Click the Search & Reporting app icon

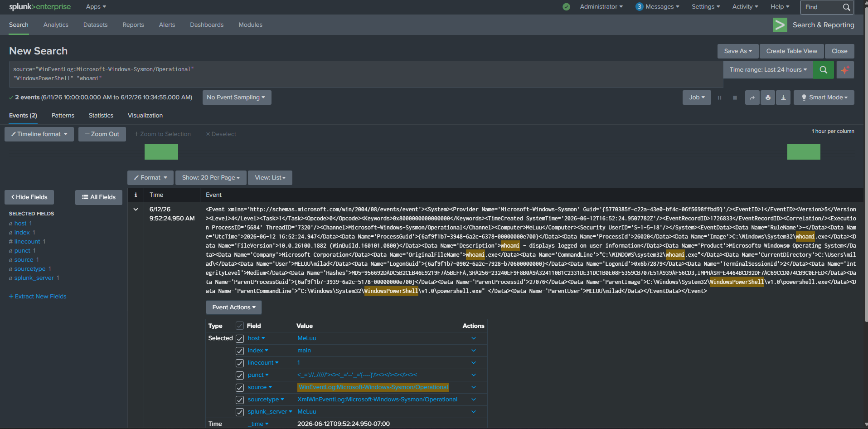[780, 25]
